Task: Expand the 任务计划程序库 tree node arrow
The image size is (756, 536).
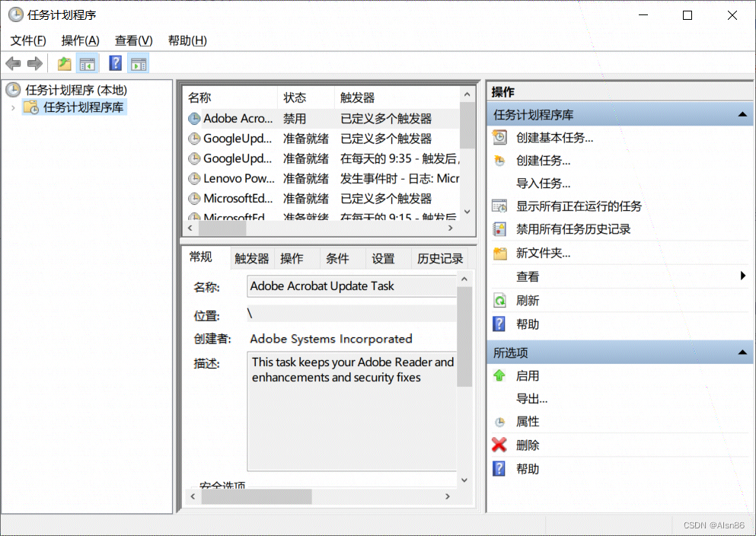Action: [x=13, y=107]
